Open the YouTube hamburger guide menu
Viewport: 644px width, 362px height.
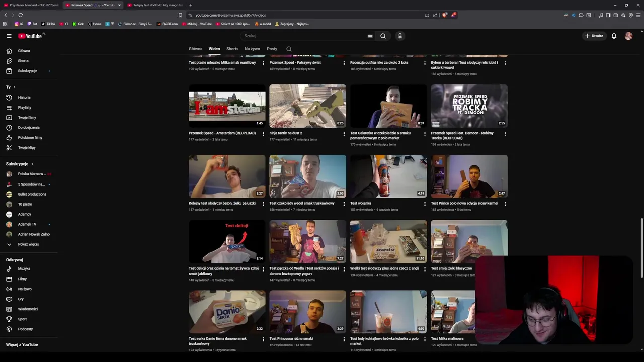point(9,36)
